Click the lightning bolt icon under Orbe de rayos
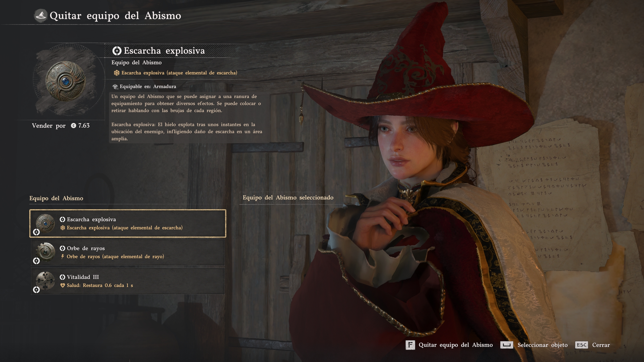644x362 pixels. (63, 257)
